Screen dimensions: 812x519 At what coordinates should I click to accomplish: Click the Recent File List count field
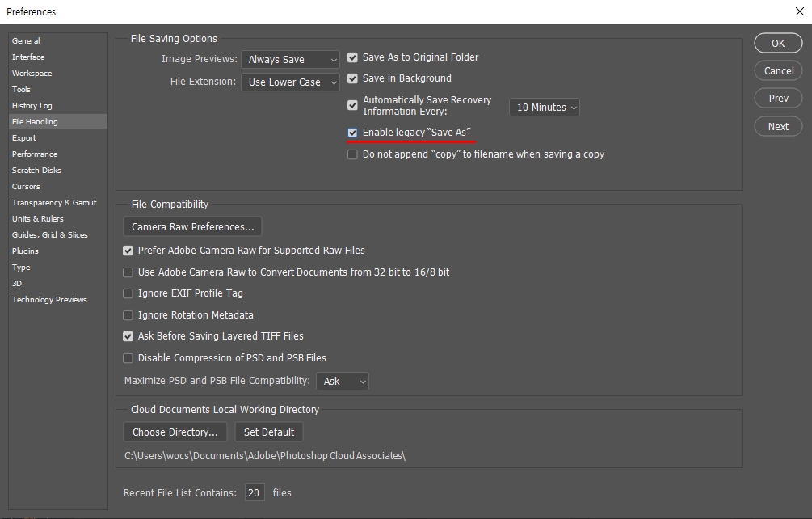(255, 492)
